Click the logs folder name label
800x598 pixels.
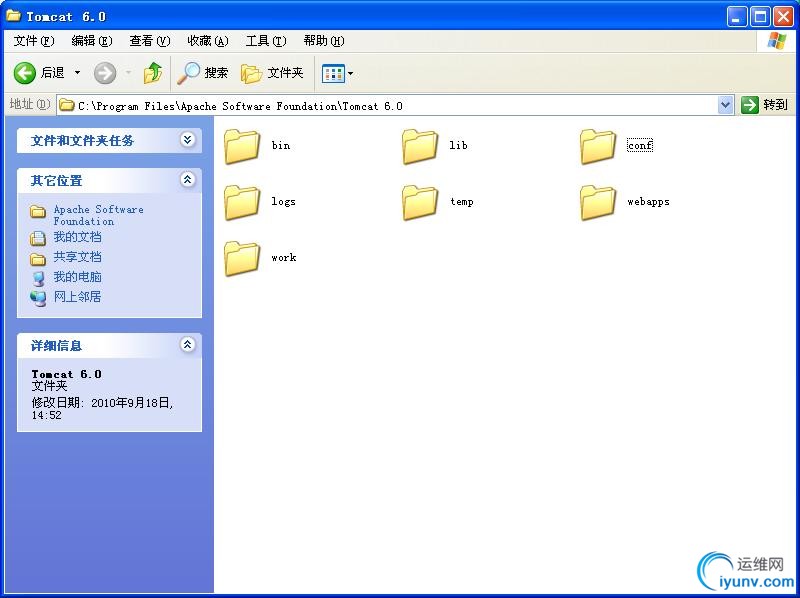(283, 202)
